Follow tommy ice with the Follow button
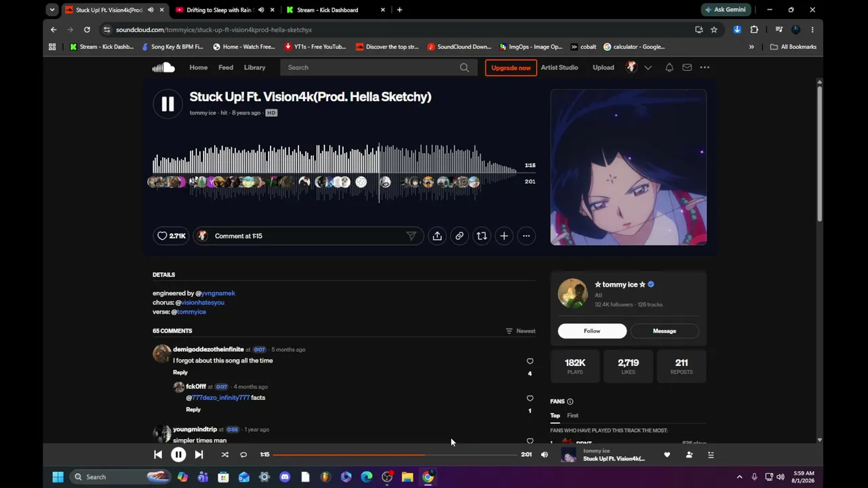Viewport: 868px width, 488px height. point(592,331)
